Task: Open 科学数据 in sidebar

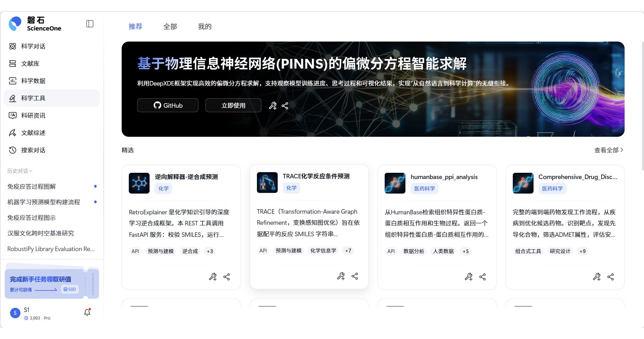Action: 52,81
